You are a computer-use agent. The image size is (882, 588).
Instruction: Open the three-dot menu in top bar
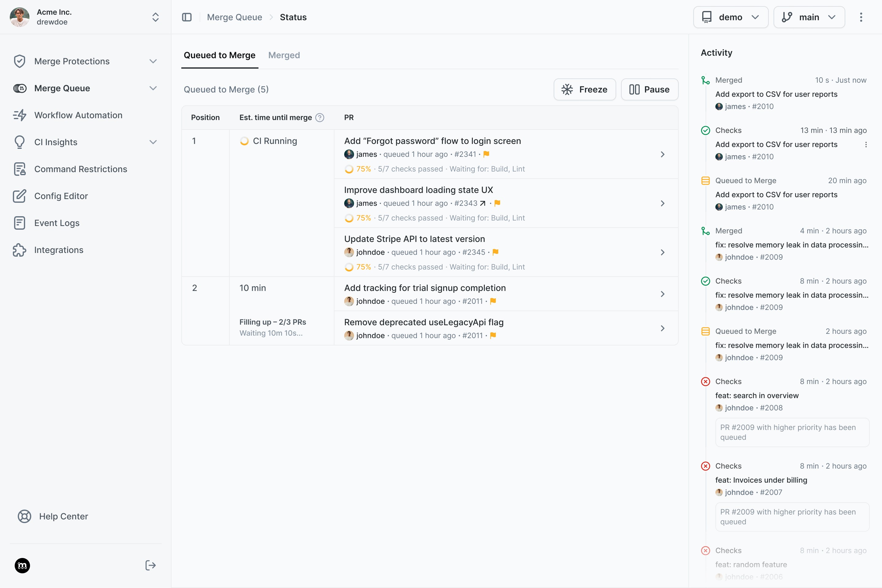861,17
